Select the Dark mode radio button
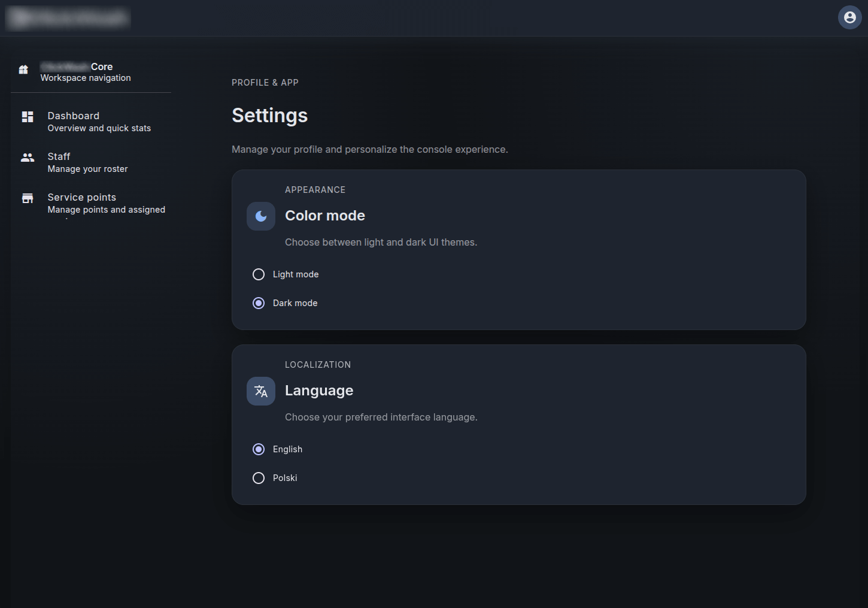Viewport: 868px width, 608px height. point(259,303)
